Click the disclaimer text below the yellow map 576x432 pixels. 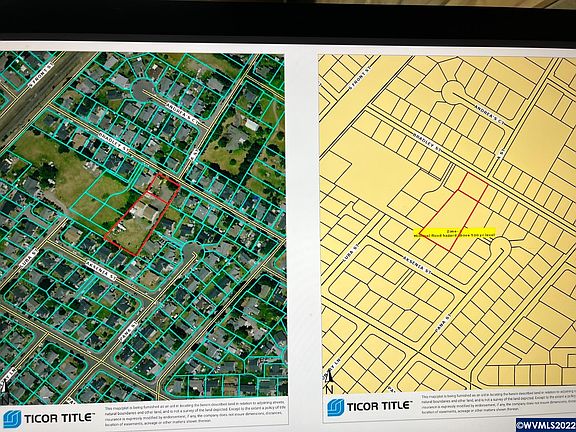[x=498, y=403]
